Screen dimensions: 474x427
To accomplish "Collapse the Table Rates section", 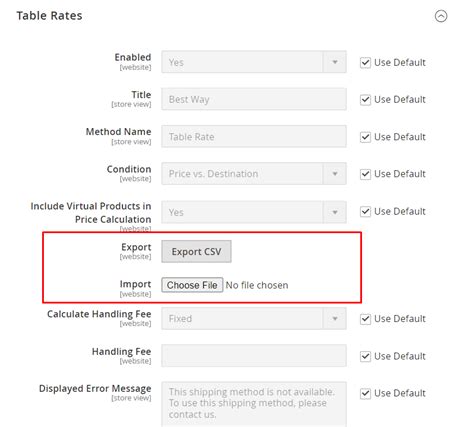I will [x=441, y=16].
